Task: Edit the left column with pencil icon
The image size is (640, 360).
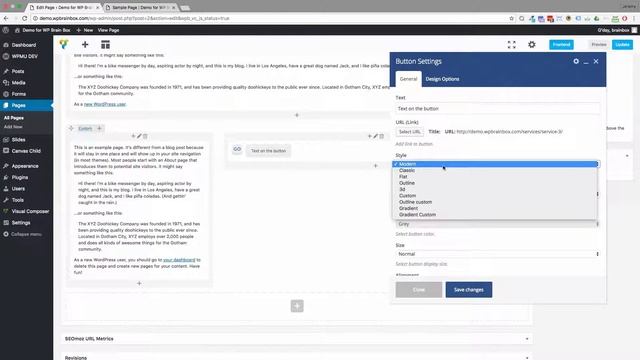Action: pyautogui.click(x=139, y=136)
